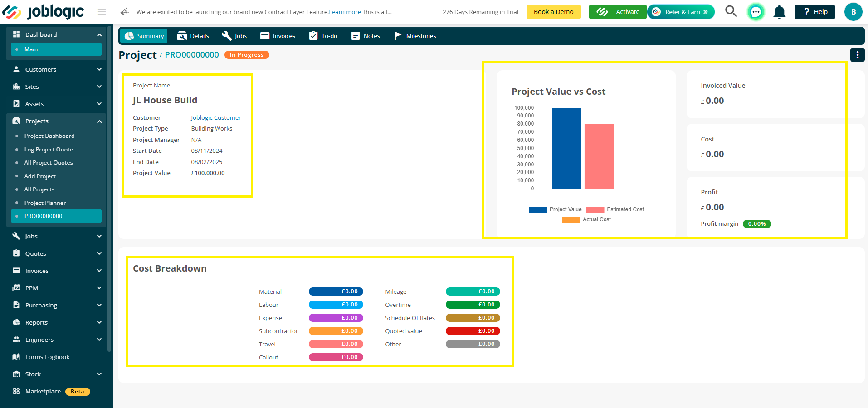Open the search magnifier
The height and width of the screenshot is (408, 868).
(x=731, y=11)
